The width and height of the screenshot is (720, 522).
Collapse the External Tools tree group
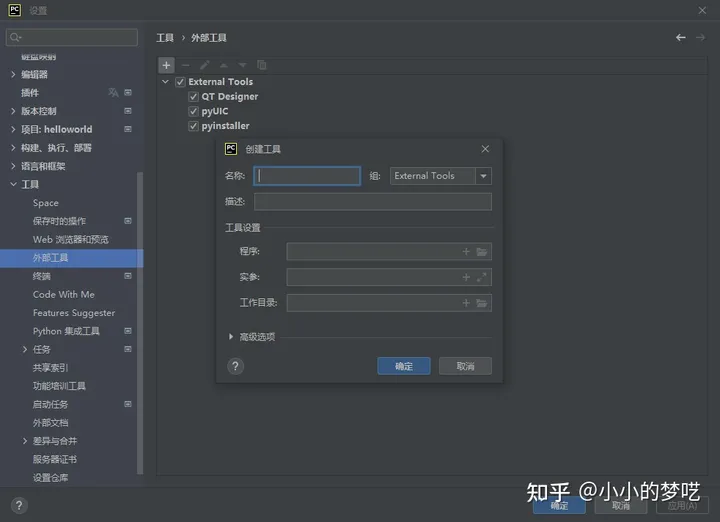165,82
